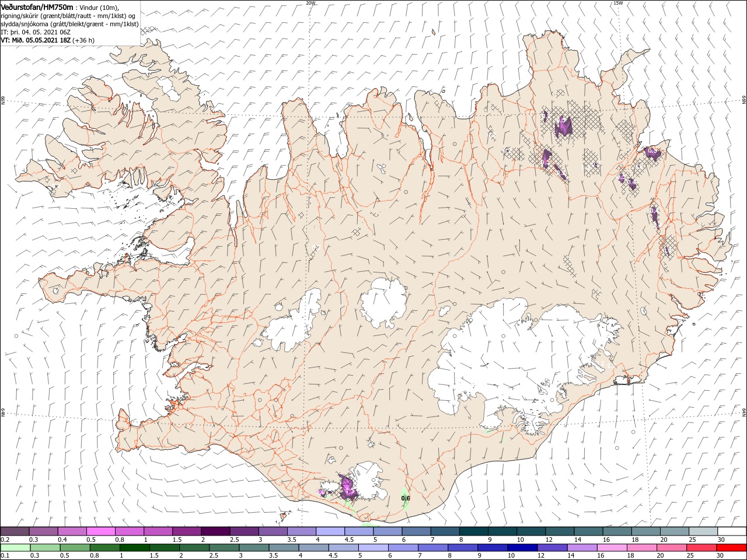The height and width of the screenshot is (560, 747).
Task: Pick the pale grey 25 swatch in upper legend
Action: 703,531
